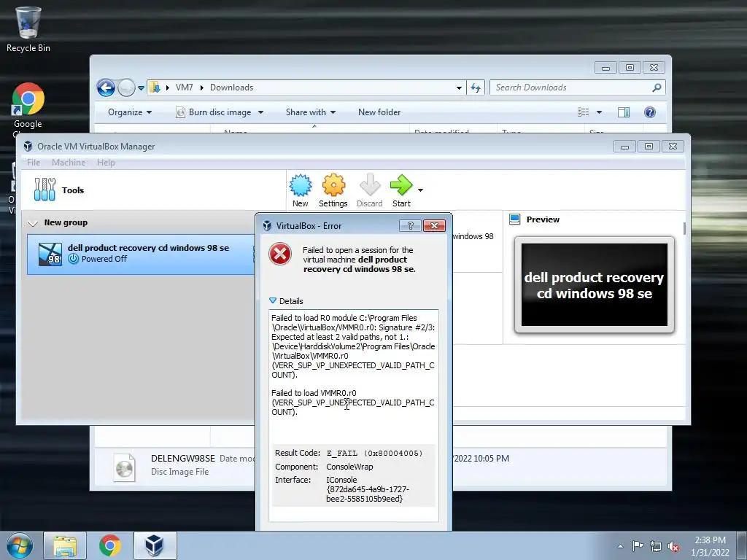Image resolution: width=747 pixels, height=560 pixels.
Task: Open the Start button dropdown arrow
Action: pos(420,190)
